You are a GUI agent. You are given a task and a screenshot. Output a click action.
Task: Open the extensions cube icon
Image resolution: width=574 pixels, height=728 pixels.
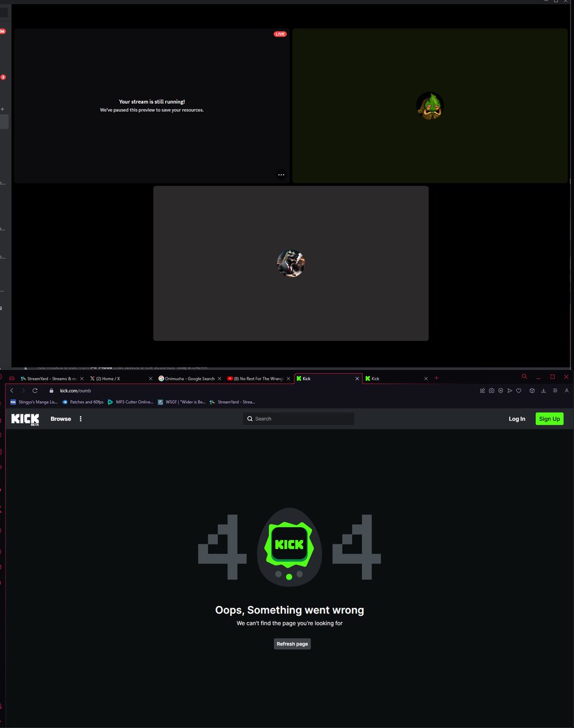coord(532,391)
